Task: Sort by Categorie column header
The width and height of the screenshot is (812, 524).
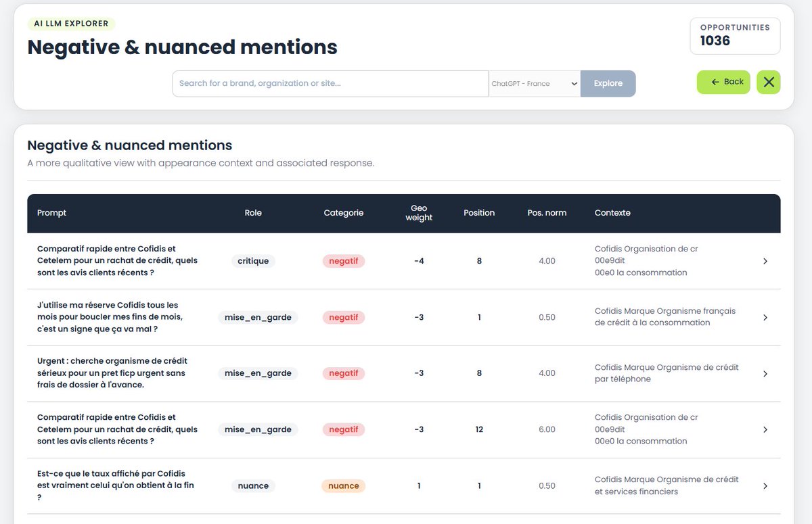Action: [344, 213]
